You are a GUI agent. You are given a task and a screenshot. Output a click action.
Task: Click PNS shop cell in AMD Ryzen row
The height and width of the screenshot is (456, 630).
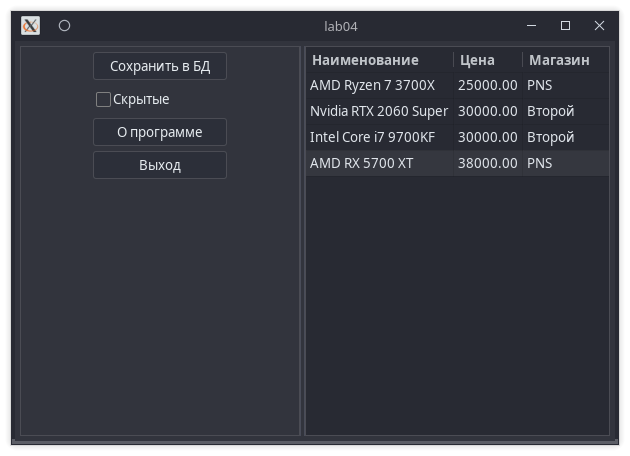click(566, 85)
